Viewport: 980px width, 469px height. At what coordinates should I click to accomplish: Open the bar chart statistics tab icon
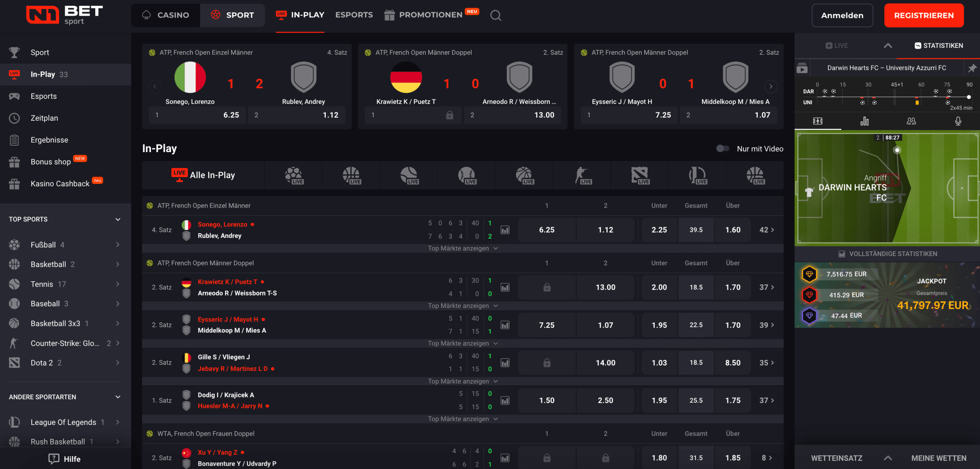864,121
